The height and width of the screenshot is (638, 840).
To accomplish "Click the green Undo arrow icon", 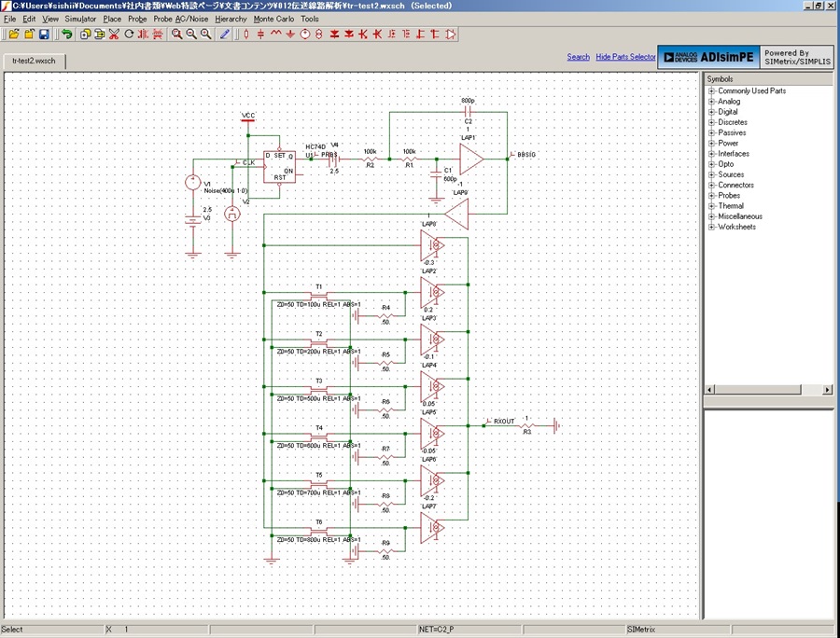I will [x=66, y=35].
